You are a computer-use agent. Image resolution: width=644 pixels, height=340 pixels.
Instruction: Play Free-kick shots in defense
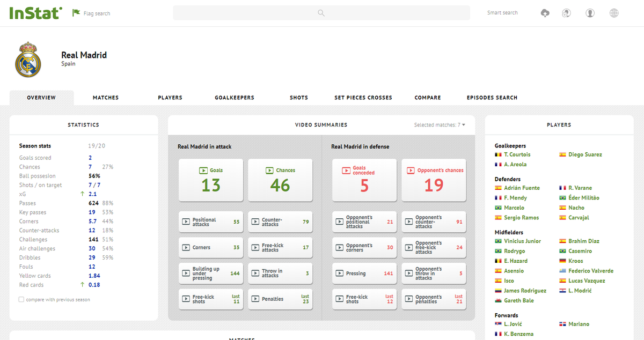click(x=364, y=299)
